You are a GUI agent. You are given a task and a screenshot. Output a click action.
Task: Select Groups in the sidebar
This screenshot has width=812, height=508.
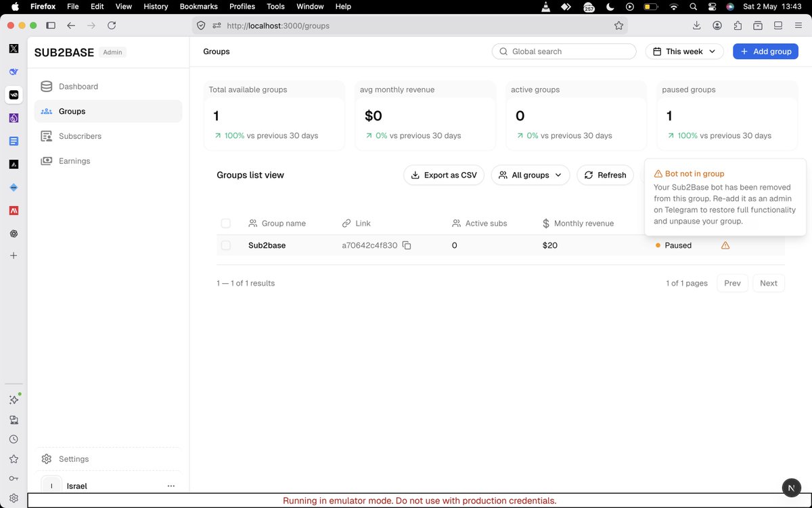(108, 111)
